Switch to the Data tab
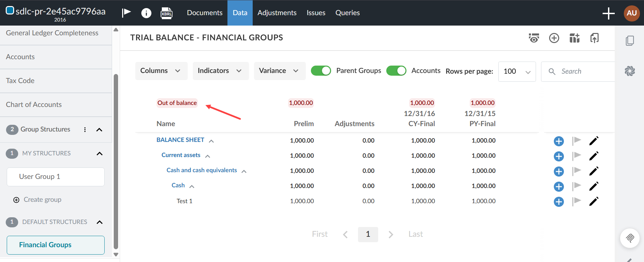The image size is (644, 262). pos(240,13)
